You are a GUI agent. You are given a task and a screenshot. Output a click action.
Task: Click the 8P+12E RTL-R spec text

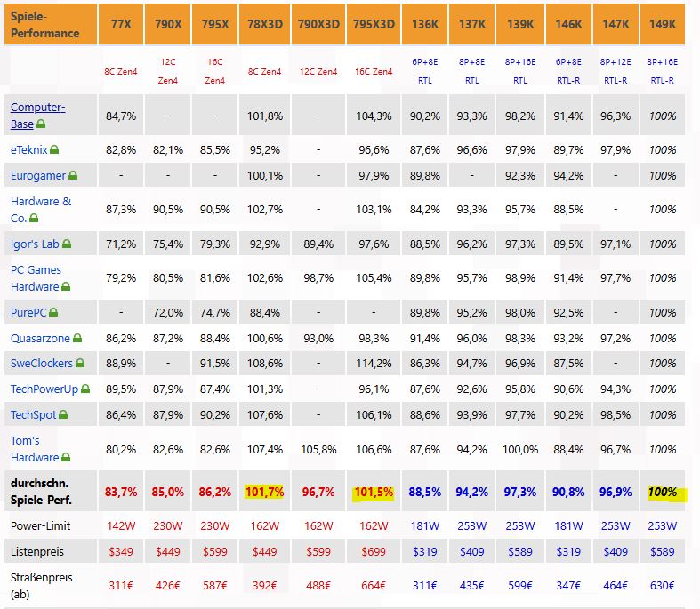coord(616,71)
